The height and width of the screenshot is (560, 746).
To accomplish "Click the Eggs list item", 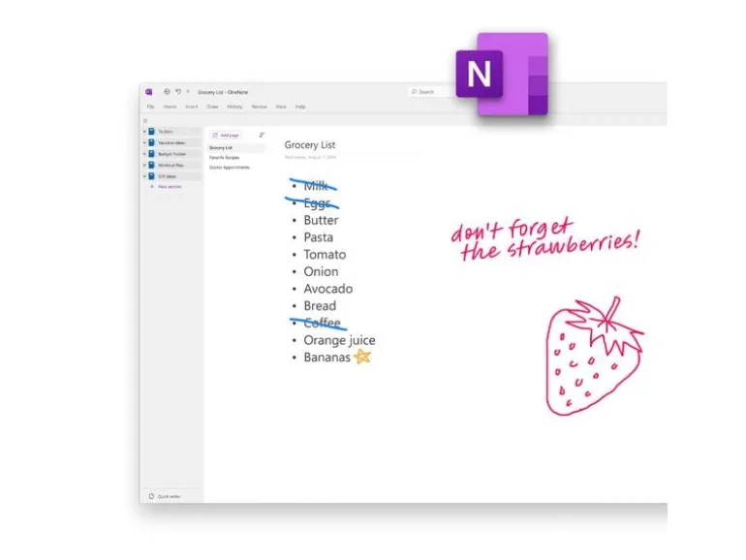I will (317, 203).
